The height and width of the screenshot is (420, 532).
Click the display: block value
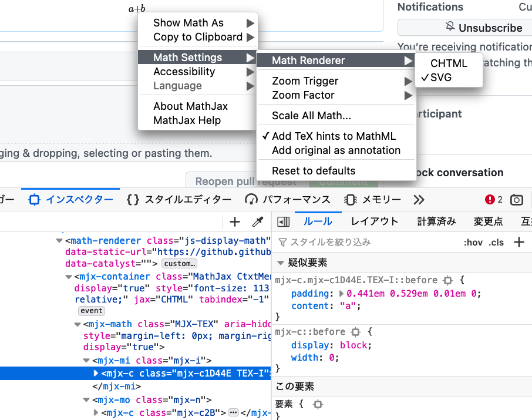click(353, 345)
